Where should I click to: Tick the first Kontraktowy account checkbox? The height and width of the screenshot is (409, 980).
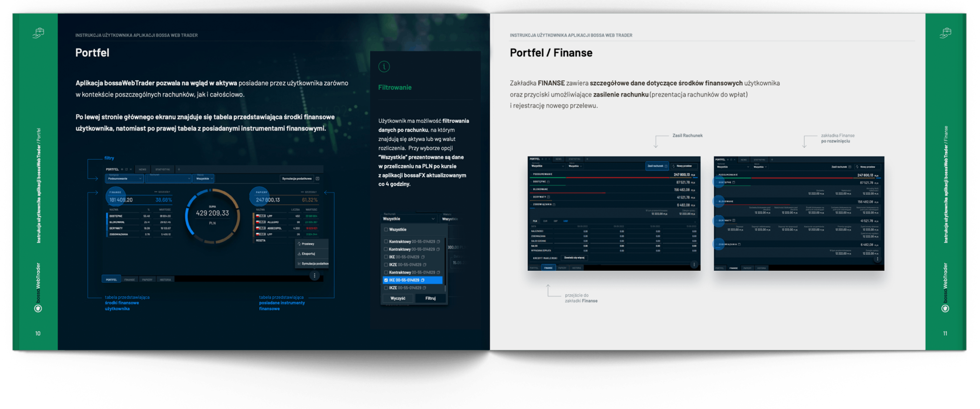[386, 242]
